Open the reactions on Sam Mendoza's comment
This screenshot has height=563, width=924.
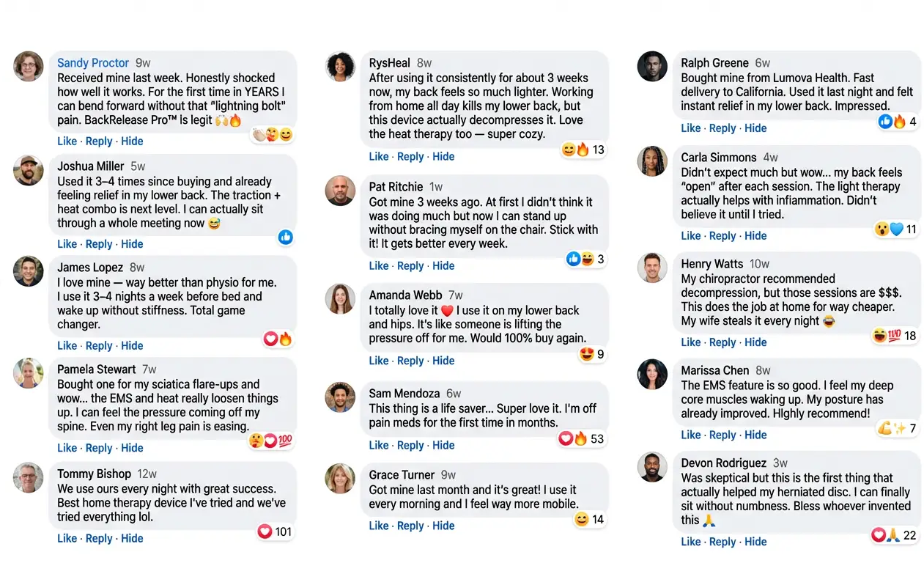[582, 438]
